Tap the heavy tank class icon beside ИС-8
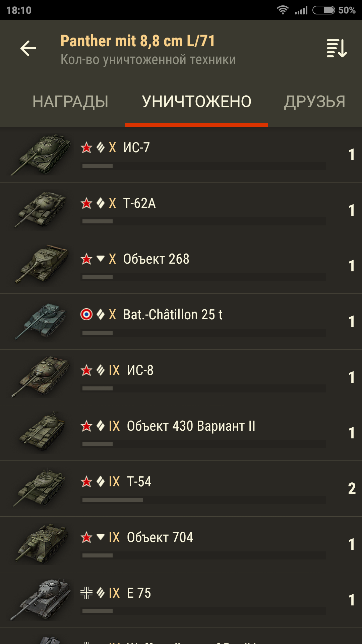 (101, 370)
